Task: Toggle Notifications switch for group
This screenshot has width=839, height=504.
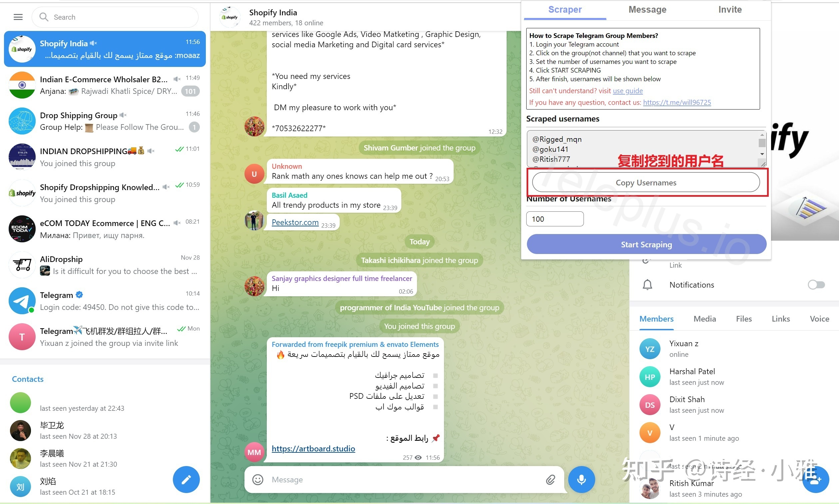Action: (816, 285)
